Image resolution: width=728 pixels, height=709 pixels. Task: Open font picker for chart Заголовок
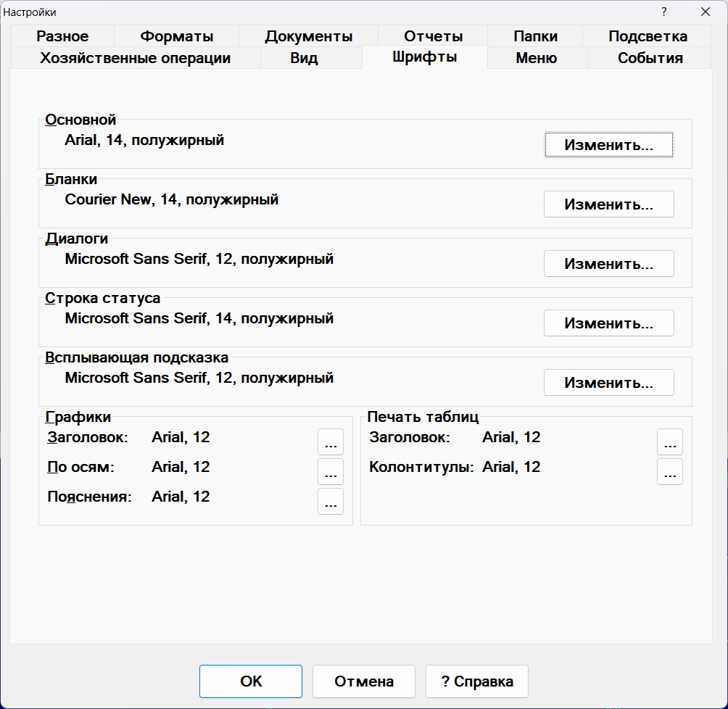pos(331,442)
